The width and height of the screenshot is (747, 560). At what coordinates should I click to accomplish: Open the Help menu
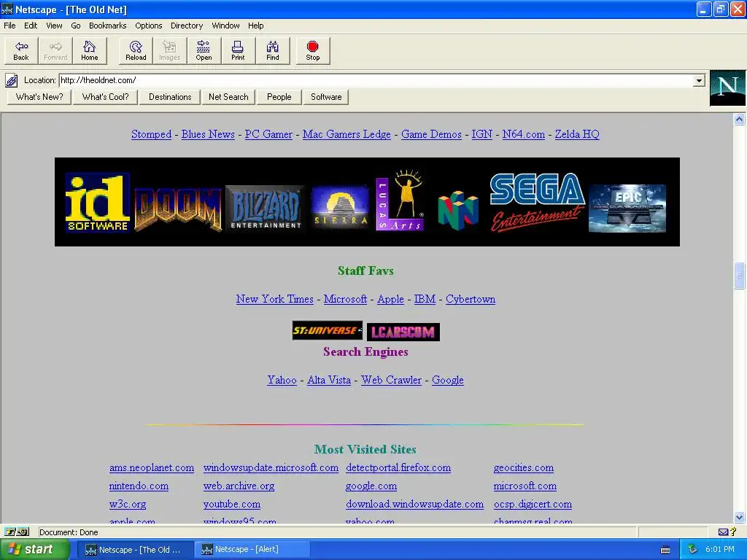[255, 26]
